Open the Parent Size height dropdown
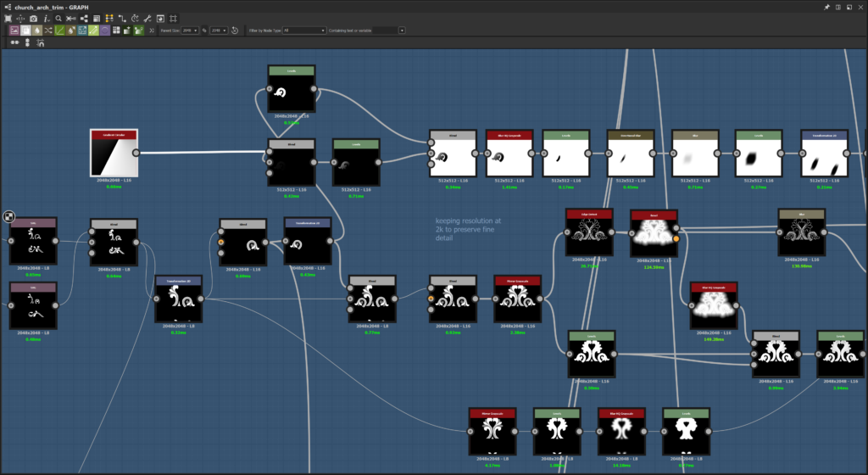 220,31
